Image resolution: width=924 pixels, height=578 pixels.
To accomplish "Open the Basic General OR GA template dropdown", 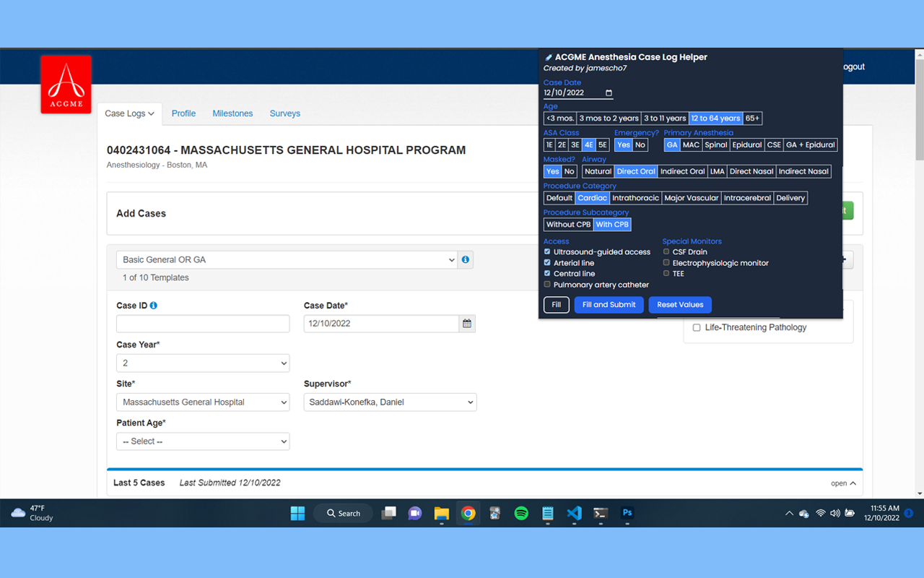I will 287,259.
